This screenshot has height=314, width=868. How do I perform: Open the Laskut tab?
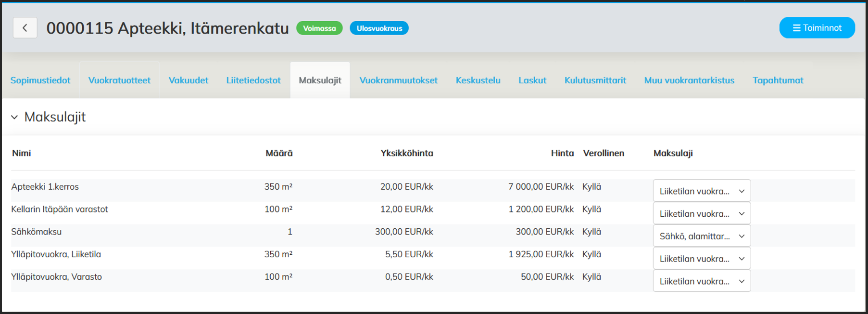[532, 80]
